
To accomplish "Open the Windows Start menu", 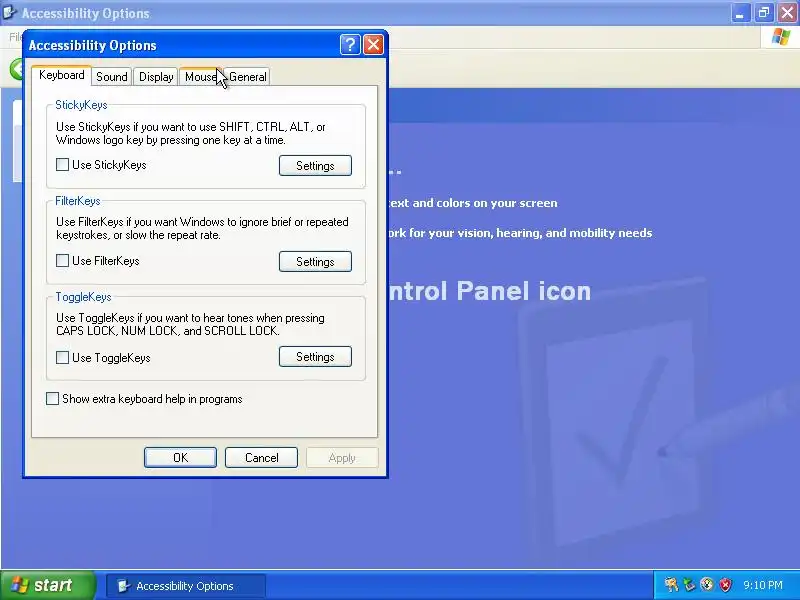I will (x=48, y=585).
